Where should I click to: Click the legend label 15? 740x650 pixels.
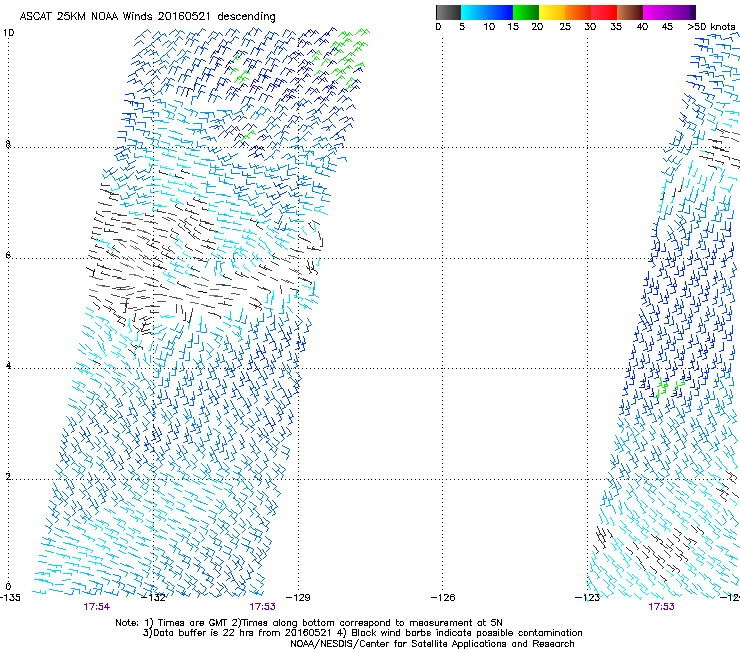(513, 27)
